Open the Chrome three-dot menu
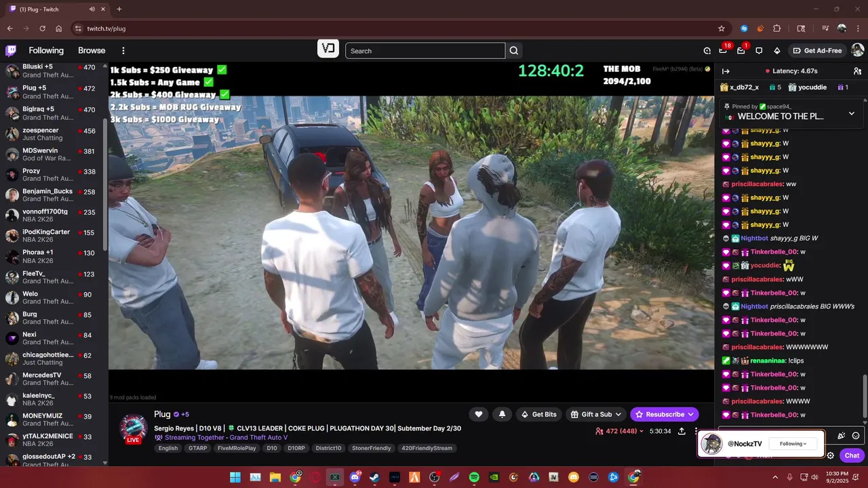The image size is (868, 488). coord(858,28)
